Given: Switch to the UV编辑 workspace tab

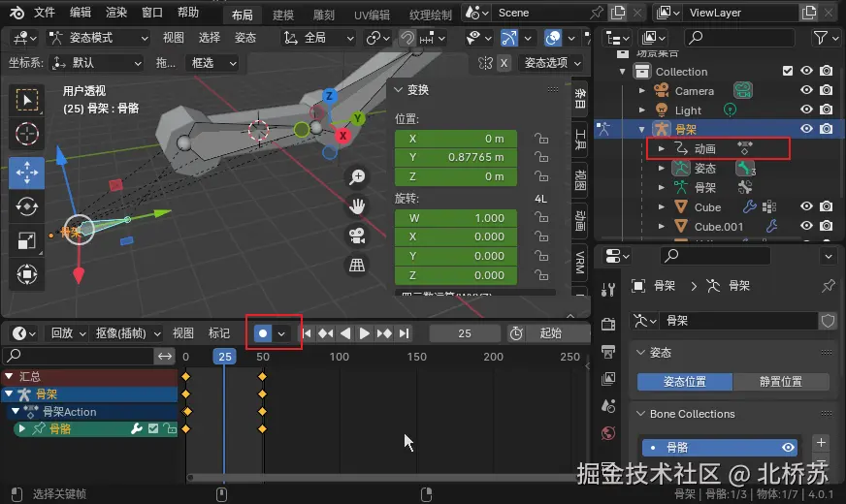Looking at the screenshot, I should point(372,16).
